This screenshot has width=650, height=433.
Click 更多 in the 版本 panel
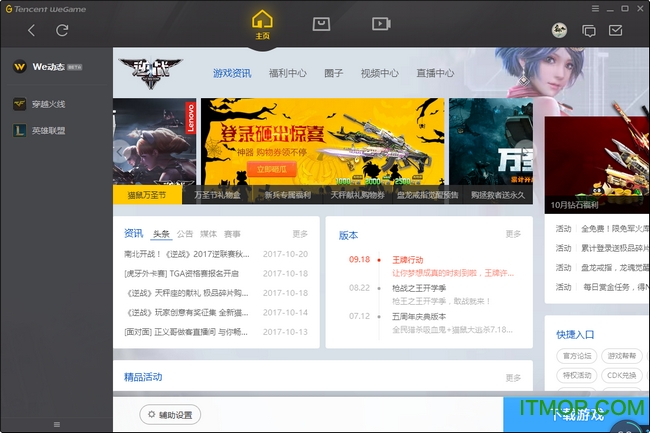[513, 234]
